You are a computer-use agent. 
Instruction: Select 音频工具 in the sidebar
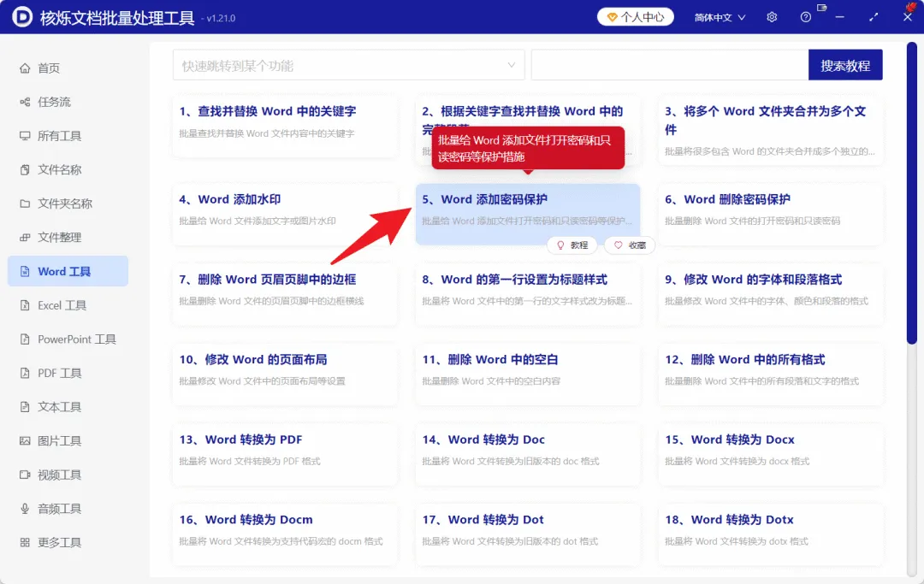click(x=68, y=509)
